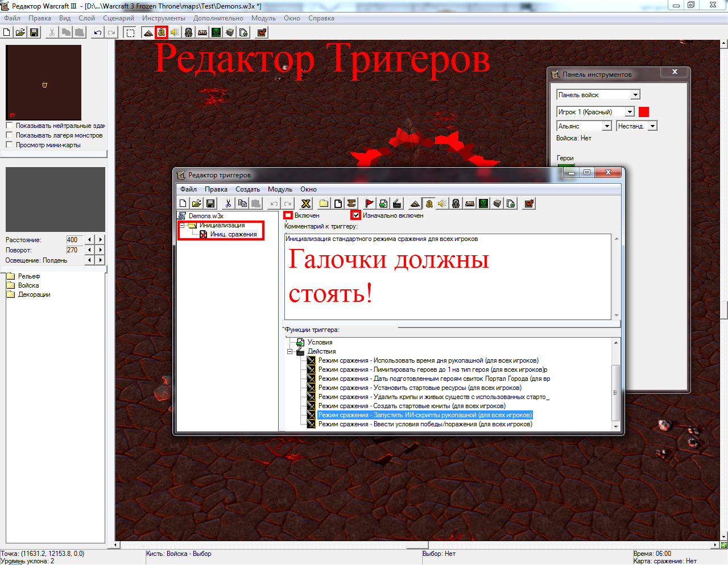The height and width of the screenshot is (565, 728).
Task: Click minimap preview in left panel
Action: [44, 82]
